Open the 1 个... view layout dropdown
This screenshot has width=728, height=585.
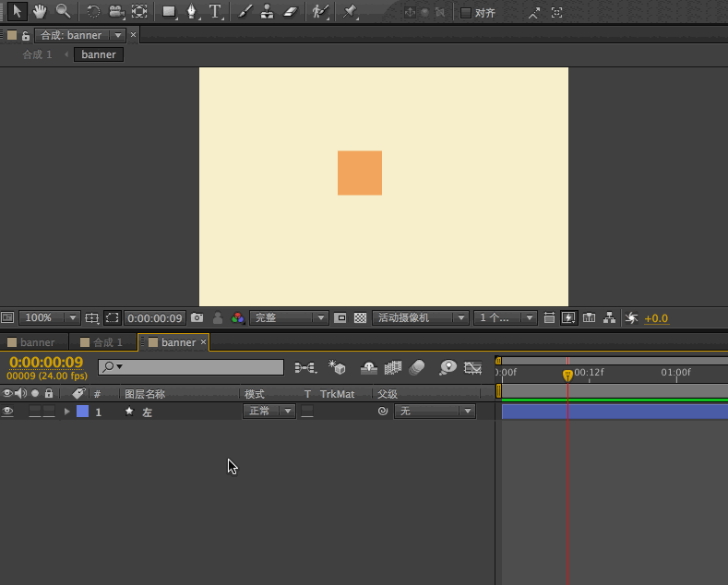pos(505,317)
